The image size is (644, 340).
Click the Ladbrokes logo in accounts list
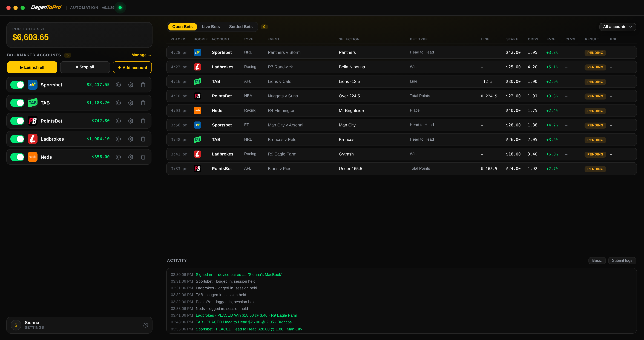coord(33,139)
